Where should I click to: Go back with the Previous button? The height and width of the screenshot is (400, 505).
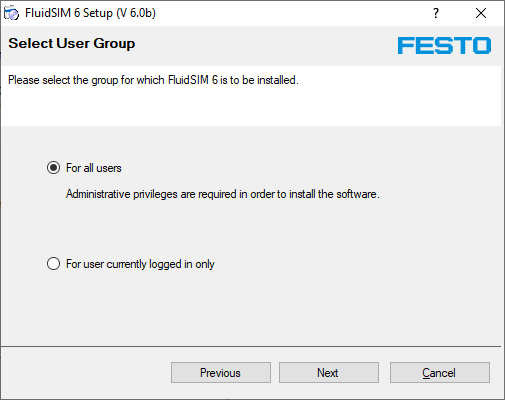click(x=221, y=373)
